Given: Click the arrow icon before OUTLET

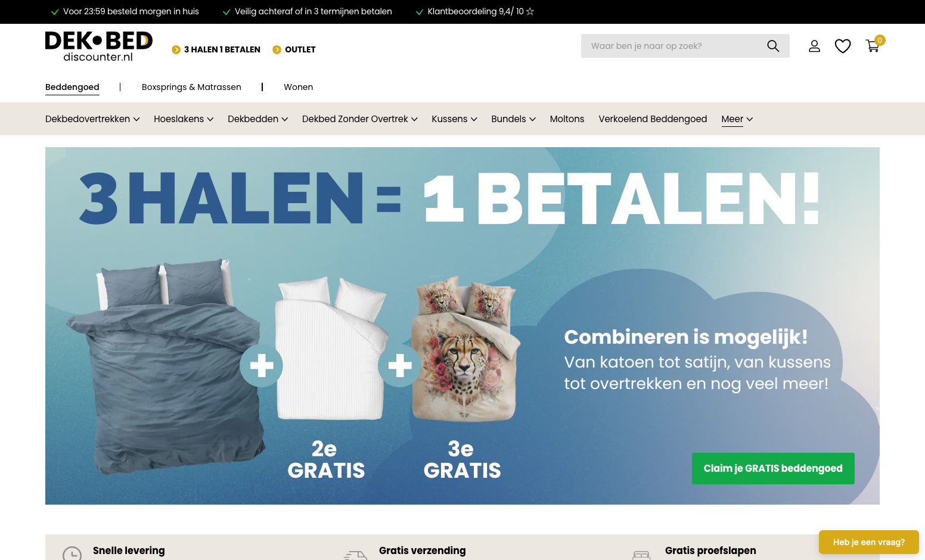Looking at the screenshot, I should pos(277,49).
